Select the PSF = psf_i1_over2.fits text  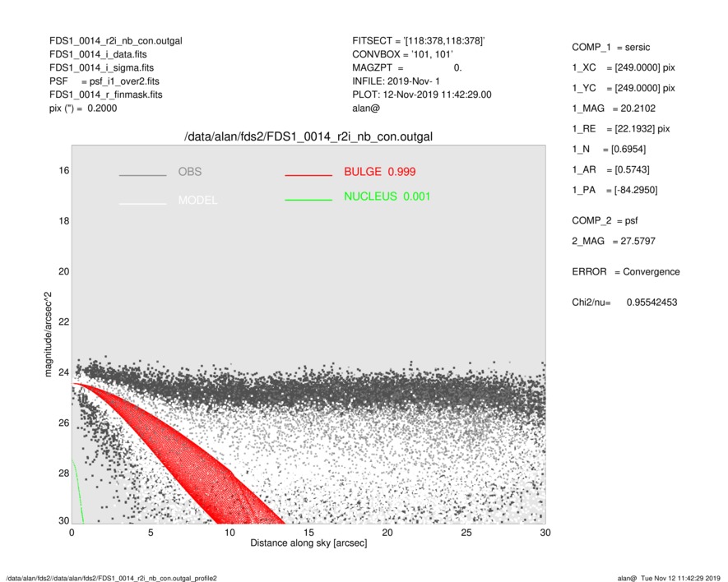104,81
